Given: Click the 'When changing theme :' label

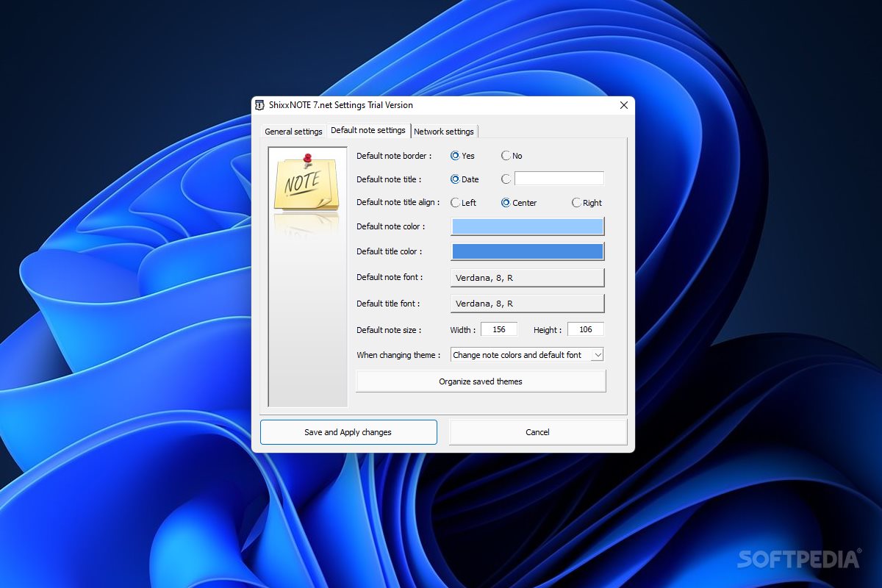Looking at the screenshot, I should (x=398, y=355).
